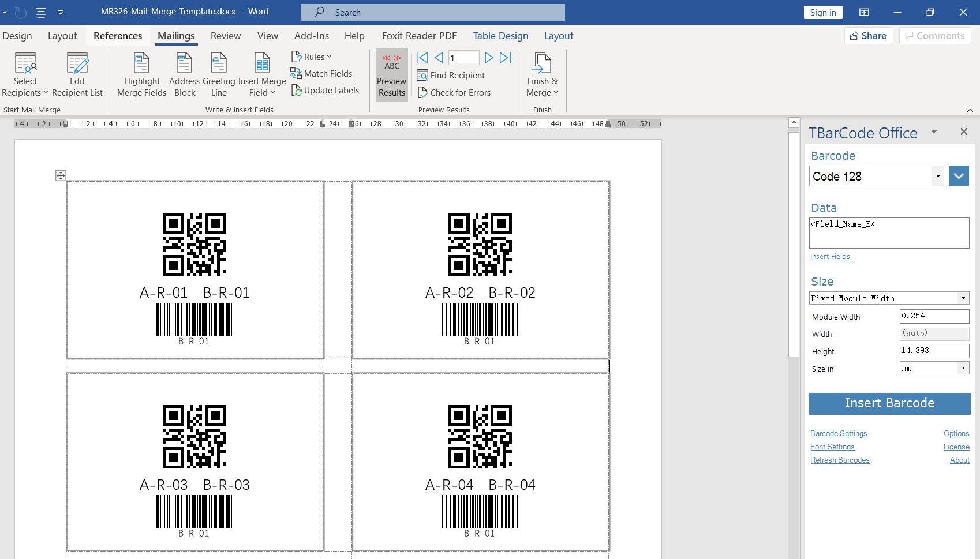980x559 pixels.
Task: Switch to the Review tab
Action: point(225,35)
